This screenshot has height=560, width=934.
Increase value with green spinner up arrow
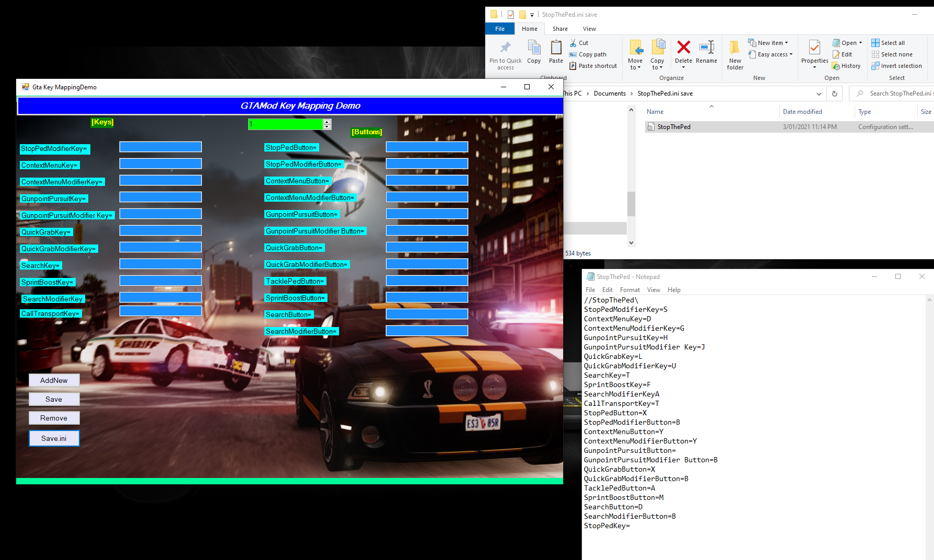tap(327, 122)
